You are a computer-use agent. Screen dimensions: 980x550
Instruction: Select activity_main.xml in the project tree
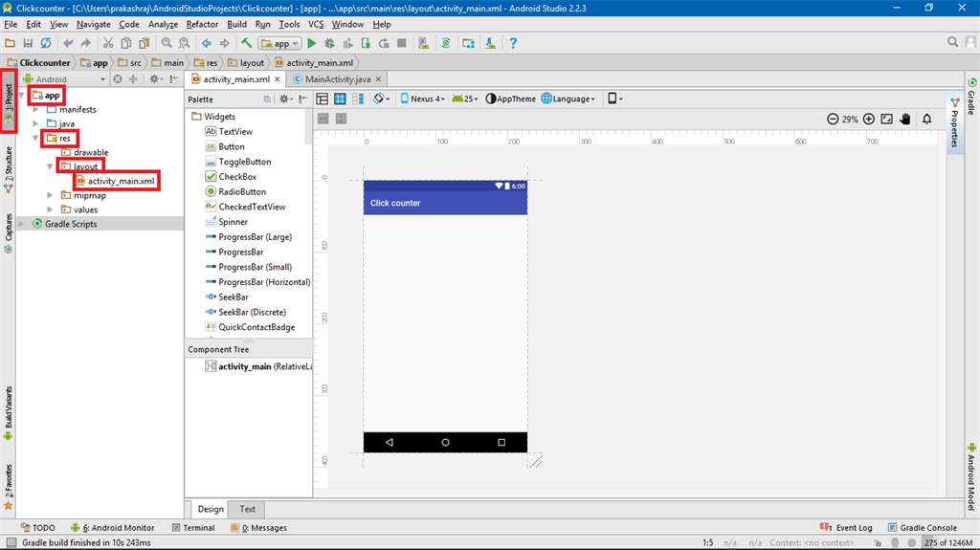116,181
